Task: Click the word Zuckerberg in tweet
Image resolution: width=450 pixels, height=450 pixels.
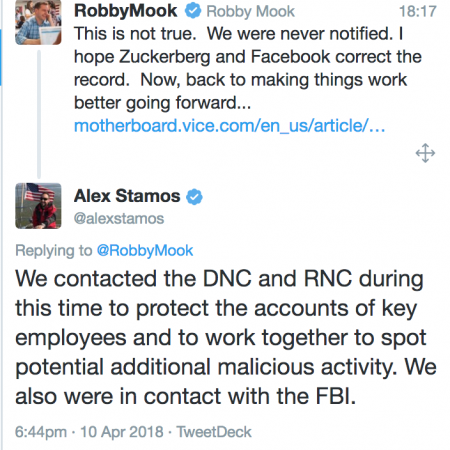Action: tap(165, 57)
